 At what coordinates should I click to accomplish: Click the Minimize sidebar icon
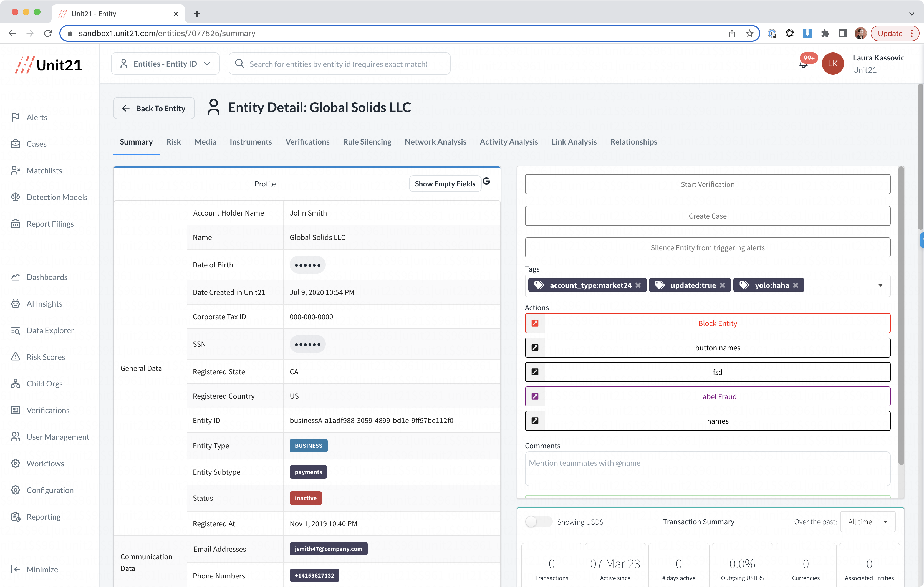click(15, 569)
